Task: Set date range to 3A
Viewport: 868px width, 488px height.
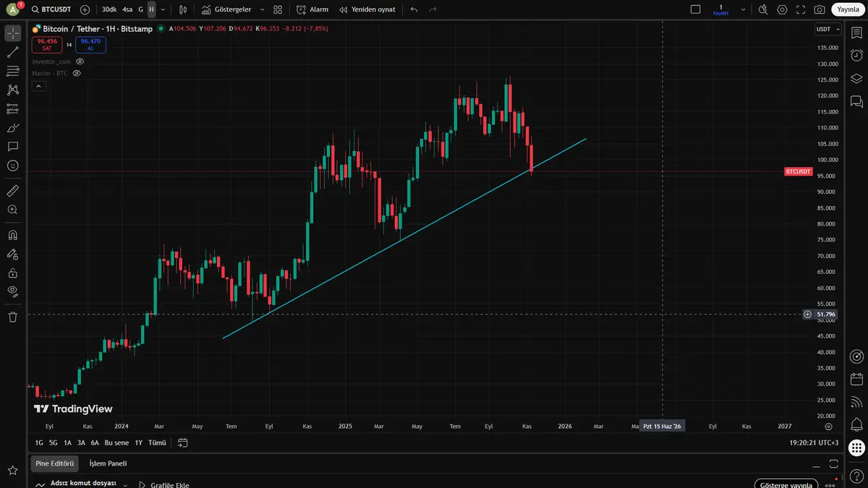Action: coord(81,442)
